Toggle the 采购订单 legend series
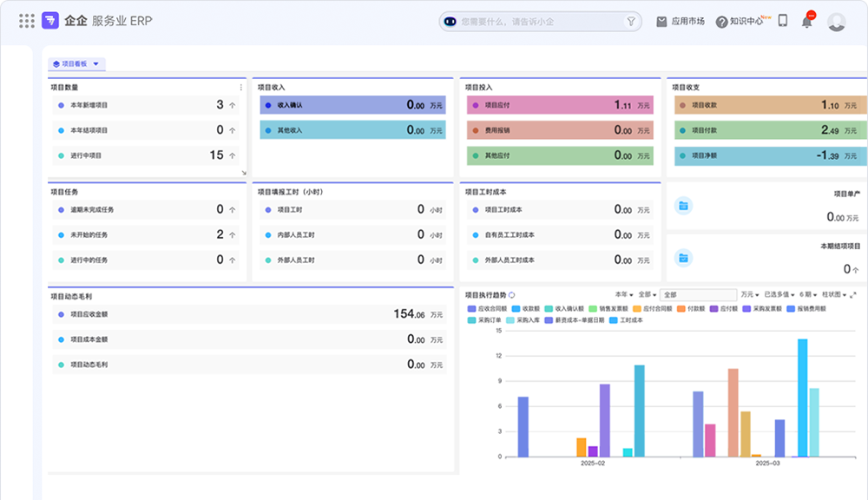 coord(484,320)
